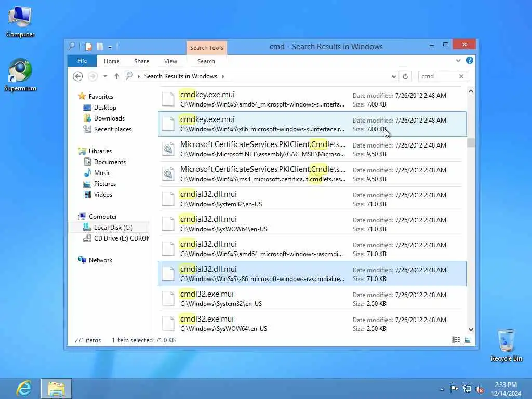Select Network in the navigation pane

point(100,260)
